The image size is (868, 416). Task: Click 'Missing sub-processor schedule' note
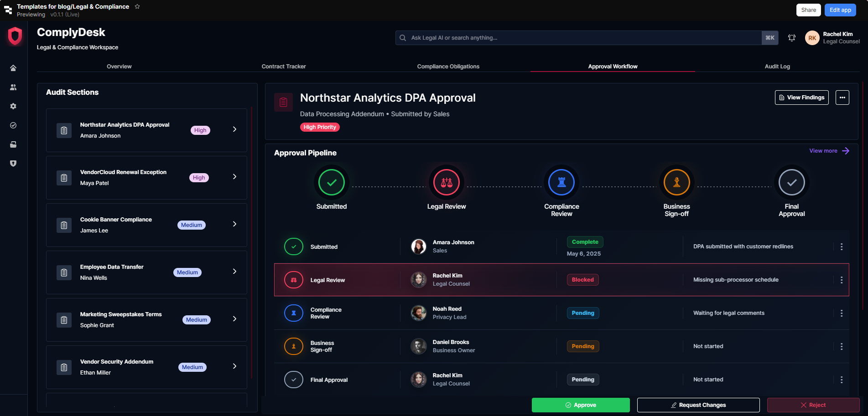pyautogui.click(x=736, y=280)
